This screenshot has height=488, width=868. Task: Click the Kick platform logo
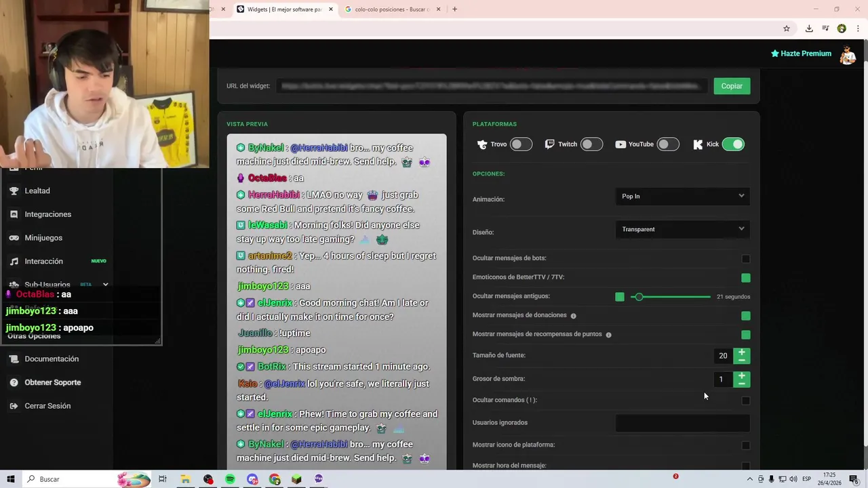[698, 144]
